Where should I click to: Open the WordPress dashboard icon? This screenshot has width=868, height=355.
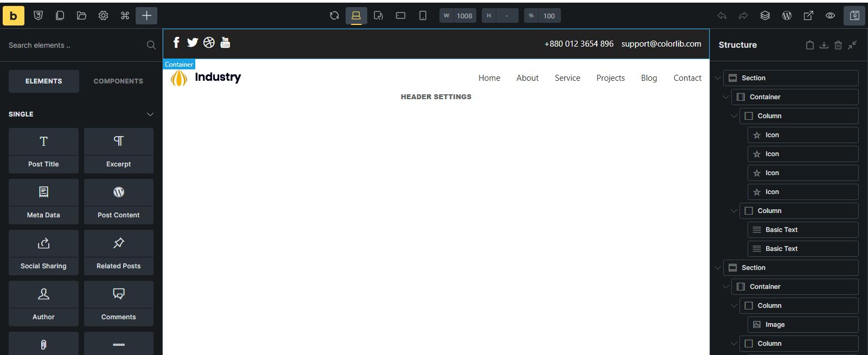tap(787, 16)
